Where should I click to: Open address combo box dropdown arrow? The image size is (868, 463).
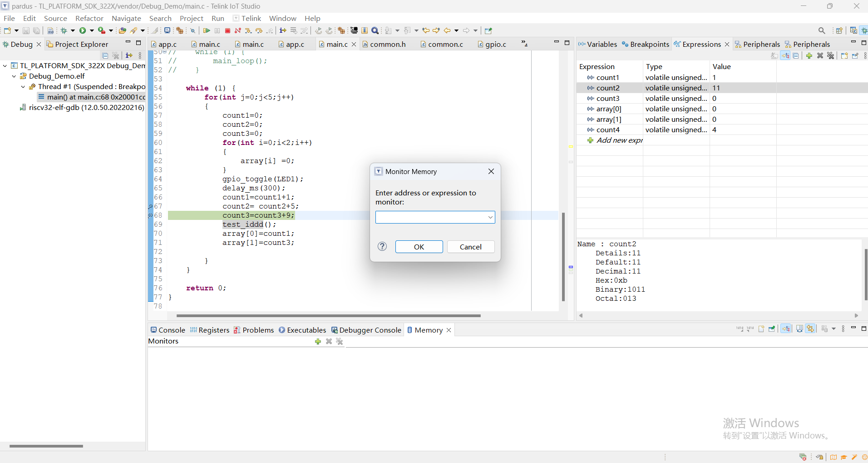(x=490, y=217)
